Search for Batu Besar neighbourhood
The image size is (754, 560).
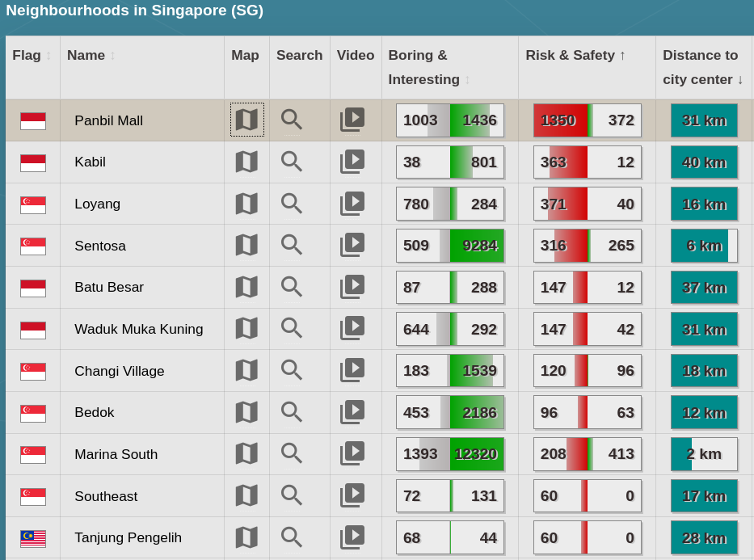point(292,287)
